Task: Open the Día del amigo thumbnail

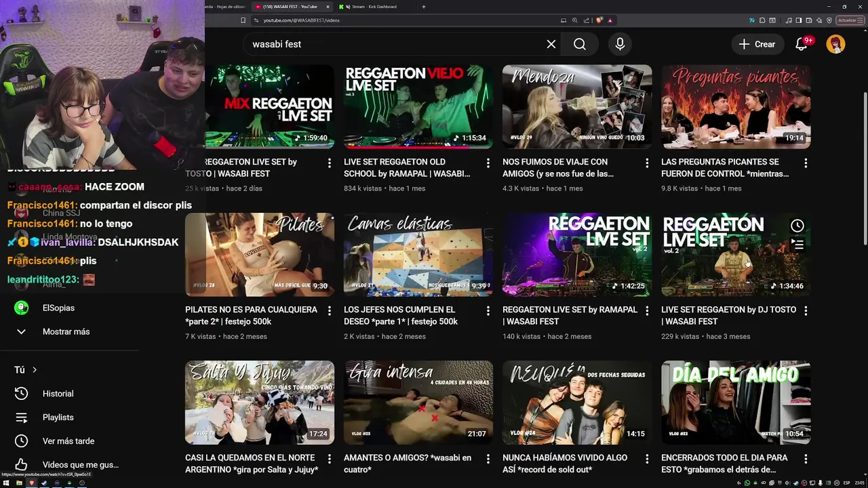Action: click(736, 402)
